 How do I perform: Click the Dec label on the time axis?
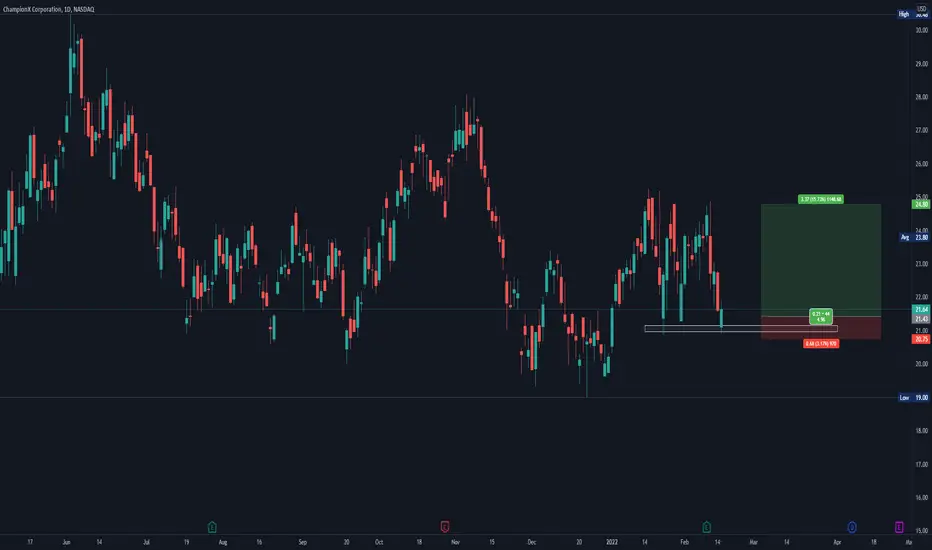point(531,542)
